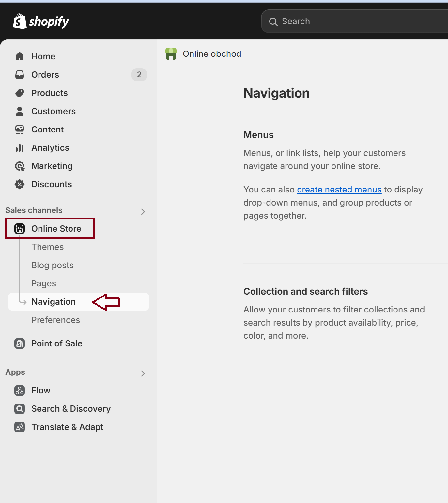This screenshot has height=503, width=448.
Task: Select the Home icon in sidebar
Action: tap(20, 56)
